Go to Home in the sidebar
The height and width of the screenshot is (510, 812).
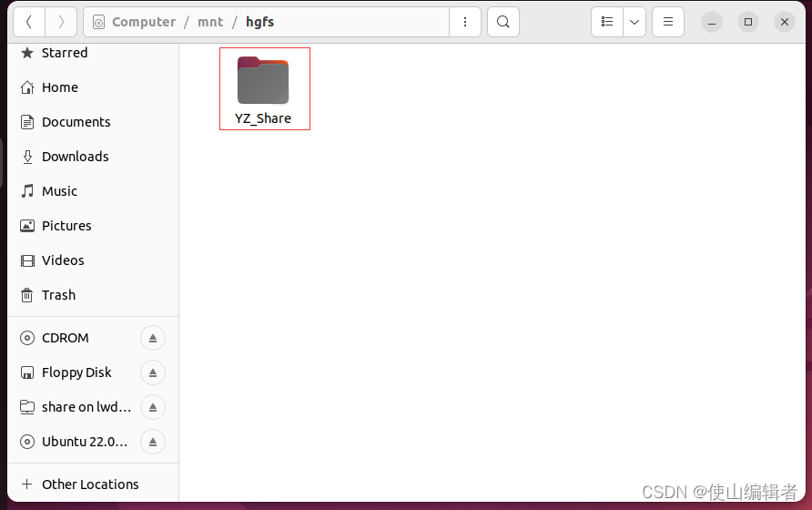[x=93, y=87]
